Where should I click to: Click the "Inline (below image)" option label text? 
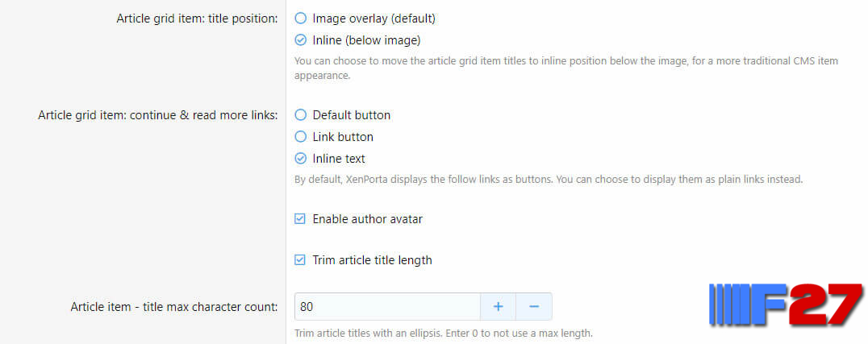(366, 40)
